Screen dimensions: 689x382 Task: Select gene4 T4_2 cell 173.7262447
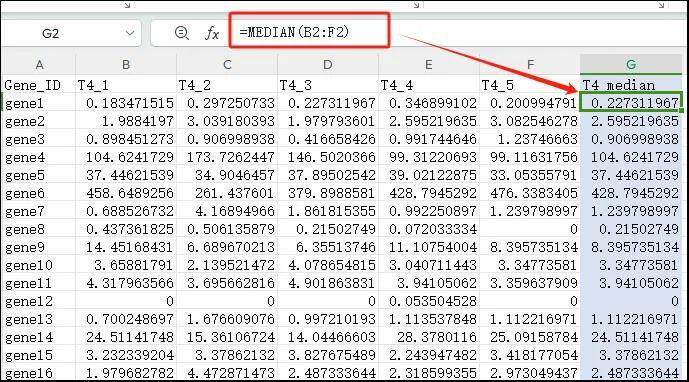pos(227,157)
